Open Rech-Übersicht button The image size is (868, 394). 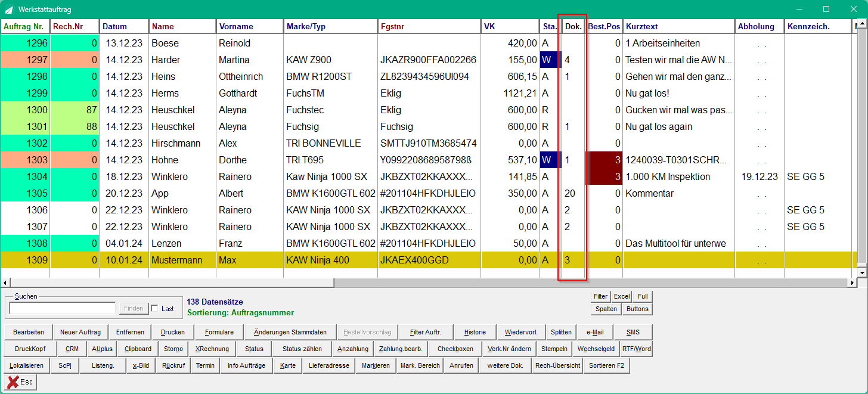[x=557, y=365]
